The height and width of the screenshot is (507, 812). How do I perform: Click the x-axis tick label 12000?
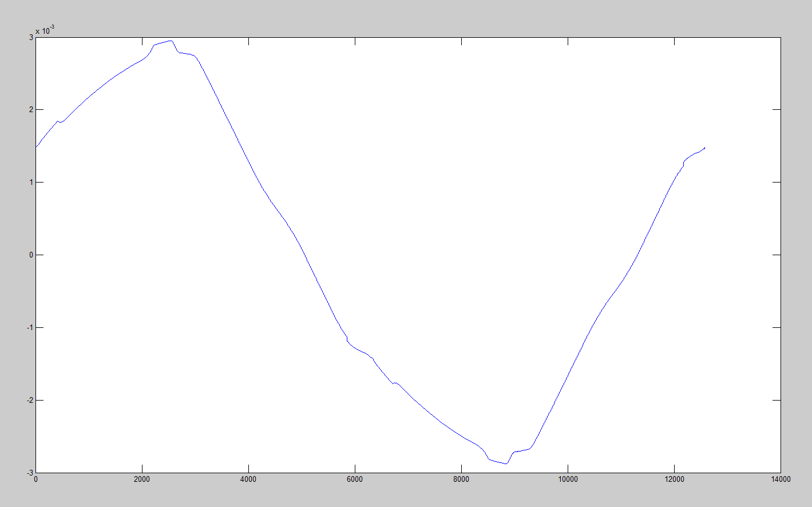pos(674,480)
